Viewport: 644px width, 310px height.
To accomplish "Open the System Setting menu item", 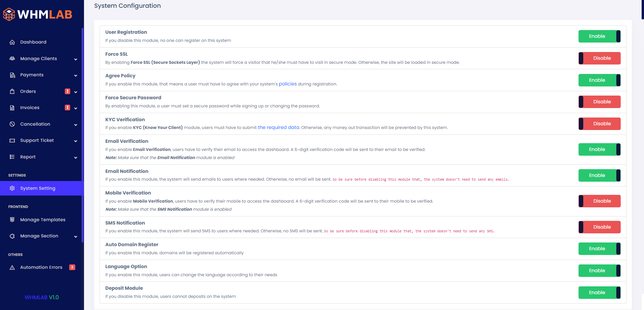I will pyautogui.click(x=37, y=188).
